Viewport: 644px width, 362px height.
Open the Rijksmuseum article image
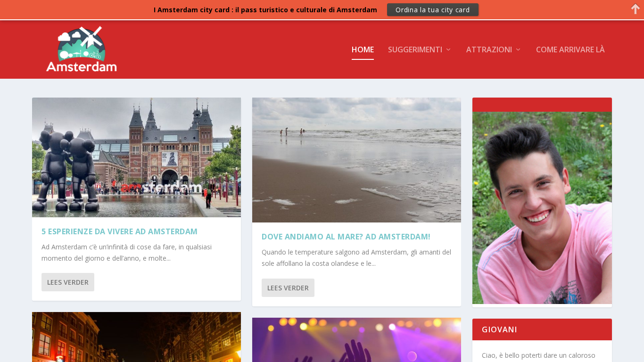click(136, 157)
